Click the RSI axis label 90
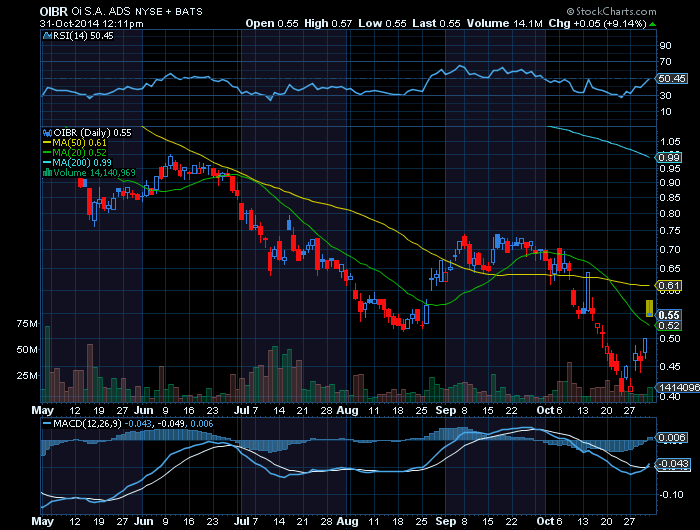 (x=665, y=46)
